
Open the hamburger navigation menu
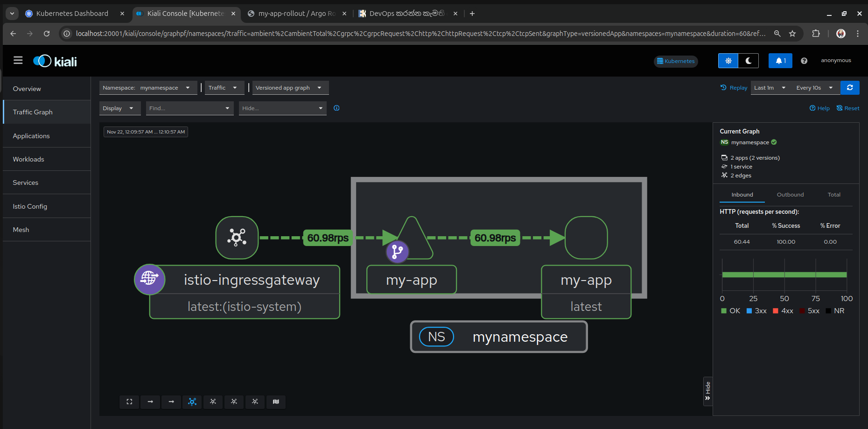(x=18, y=60)
